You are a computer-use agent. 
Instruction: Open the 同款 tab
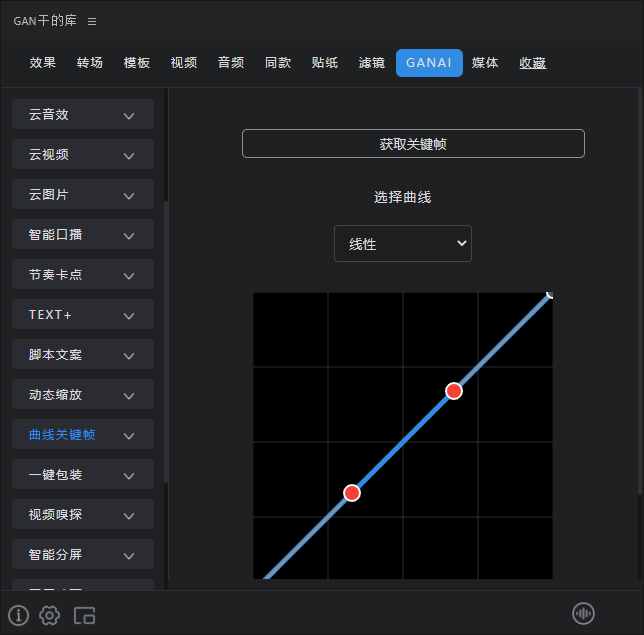point(278,63)
